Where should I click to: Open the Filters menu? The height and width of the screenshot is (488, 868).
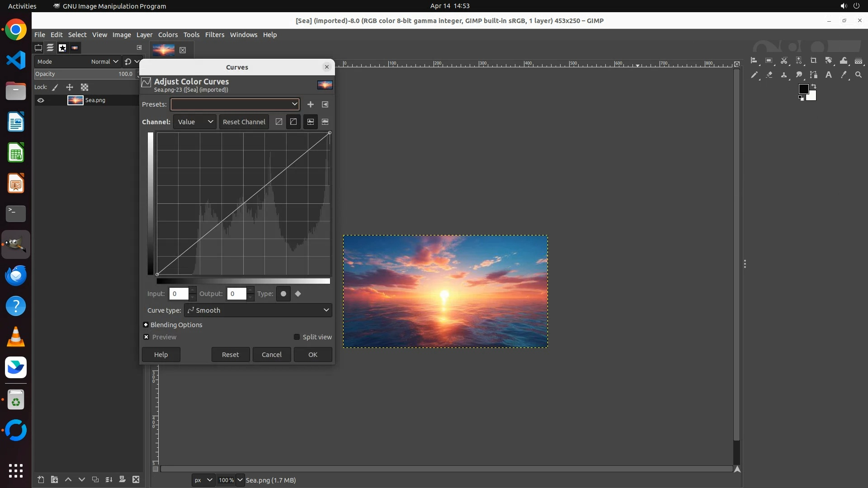214,35
